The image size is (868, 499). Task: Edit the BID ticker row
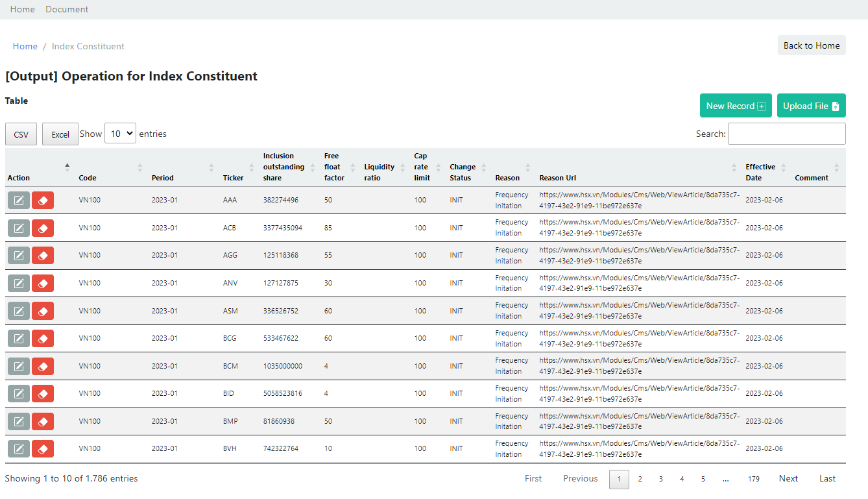(x=19, y=393)
